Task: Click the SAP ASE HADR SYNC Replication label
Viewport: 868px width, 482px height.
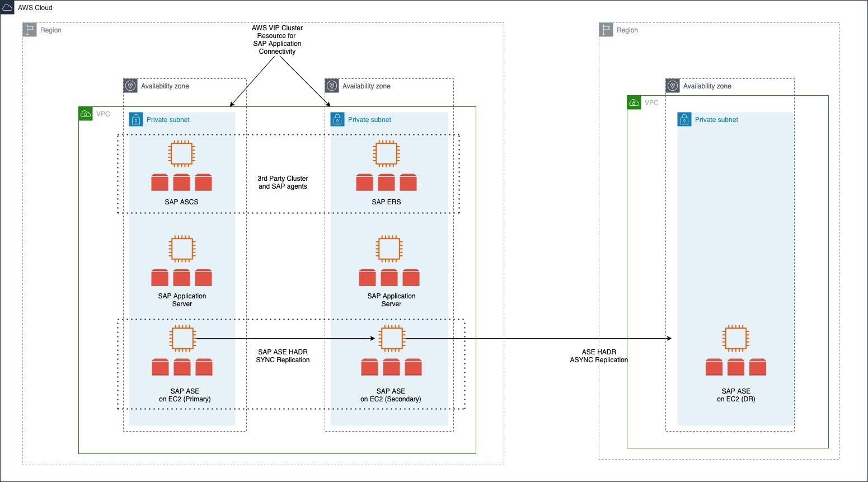Action: point(283,356)
